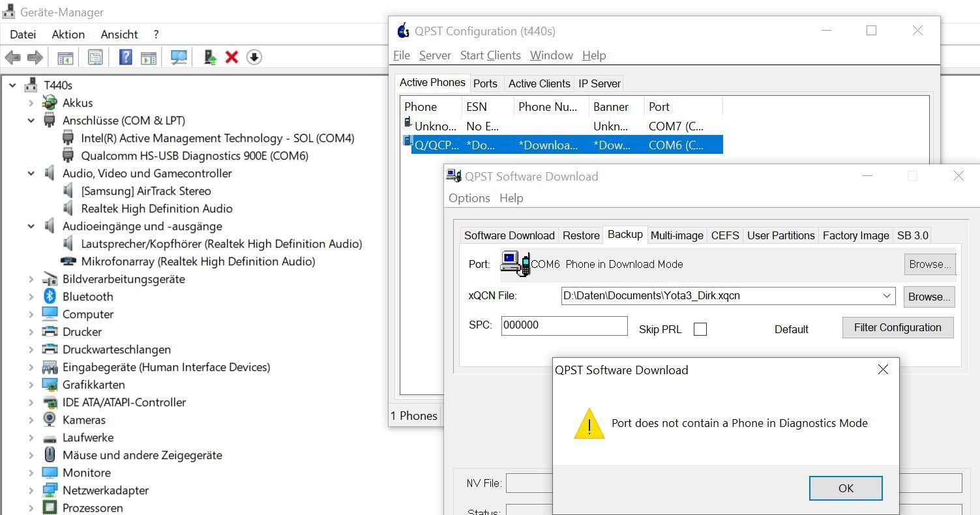This screenshot has width=980, height=515.
Task: Click the Drucker printer icon
Action: pyautogui.click(x=50, y=332)
